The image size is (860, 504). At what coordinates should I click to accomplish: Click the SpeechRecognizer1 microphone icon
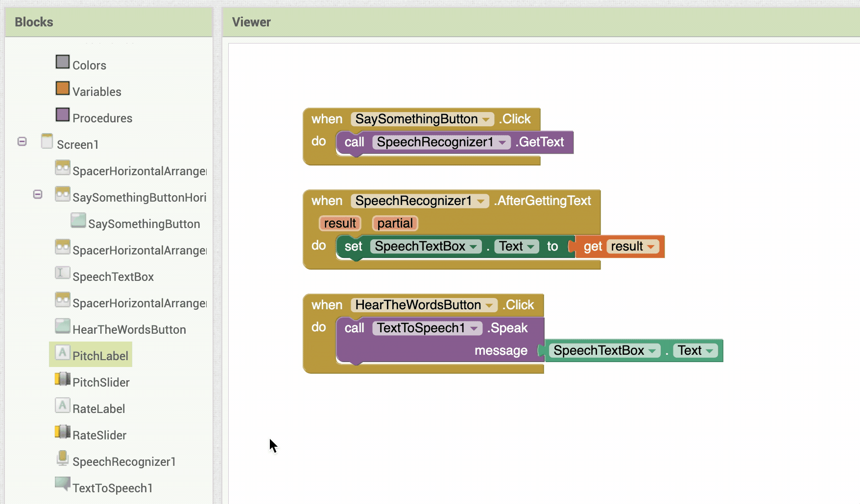point(63,458)
